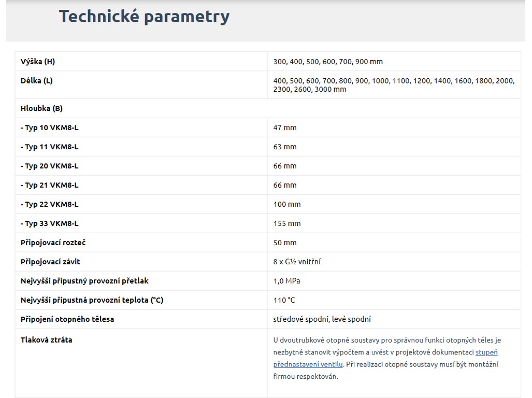
Task: Click the "63 mm" depth value
Action: (x=285, y=147)
